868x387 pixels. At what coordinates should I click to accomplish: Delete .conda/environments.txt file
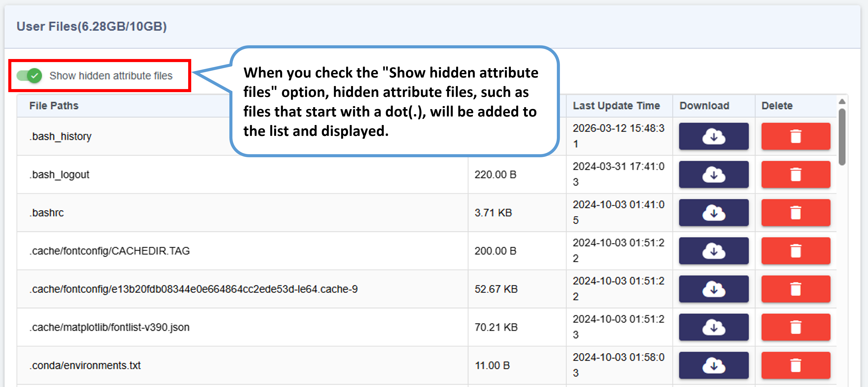(x=796, y=365)
